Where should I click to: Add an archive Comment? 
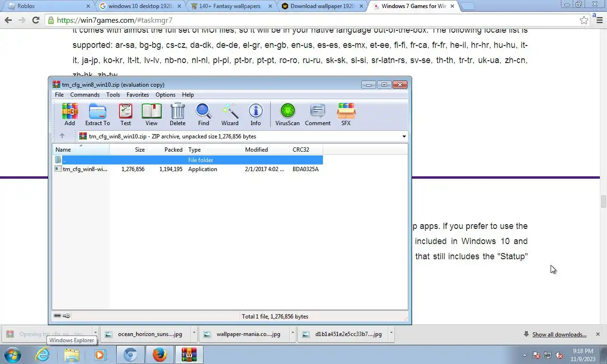coord(318,115)
